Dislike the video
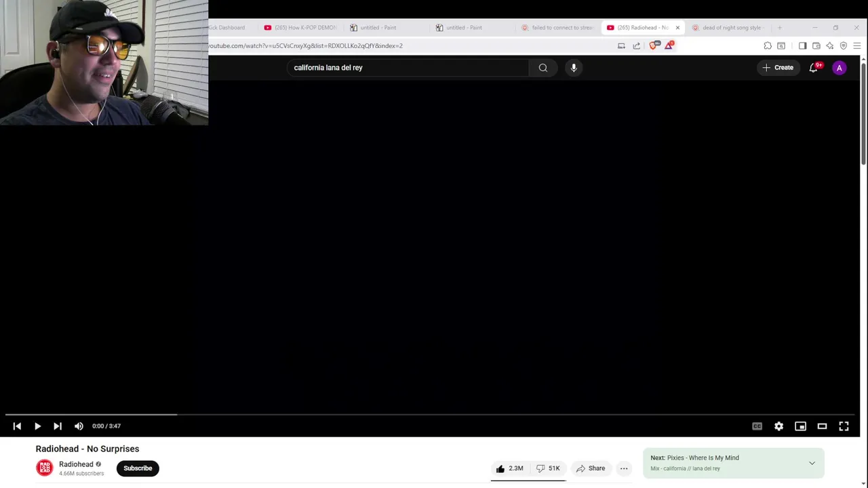 [548, 468]
